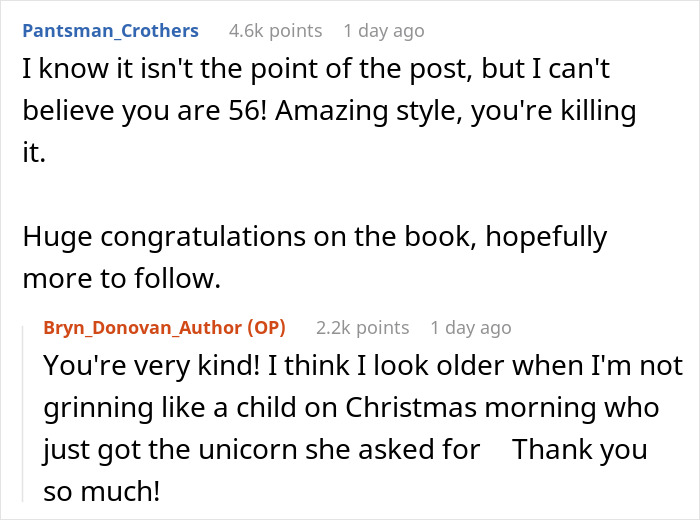Click the 'Huge congratulations on the book' line
This screenshot has width=700, height=520.
click(x=250, y=237)
